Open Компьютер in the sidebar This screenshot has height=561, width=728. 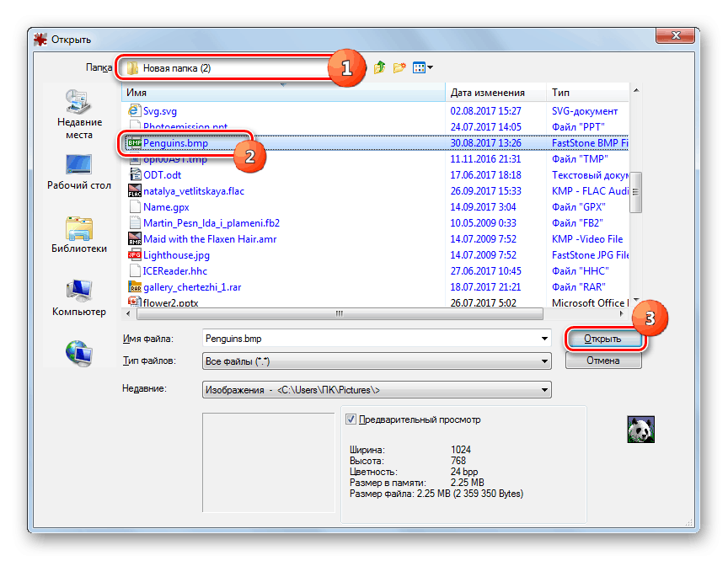79,298
